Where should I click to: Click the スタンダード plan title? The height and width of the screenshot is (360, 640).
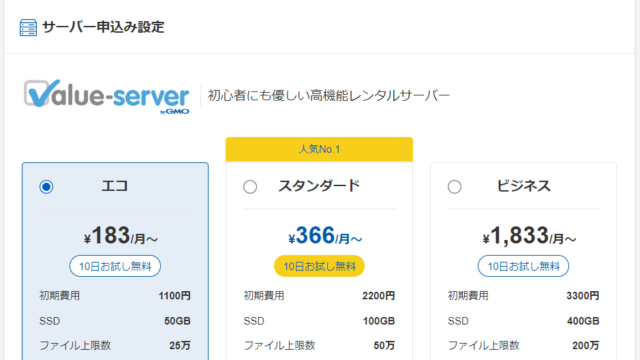[319, 186]
